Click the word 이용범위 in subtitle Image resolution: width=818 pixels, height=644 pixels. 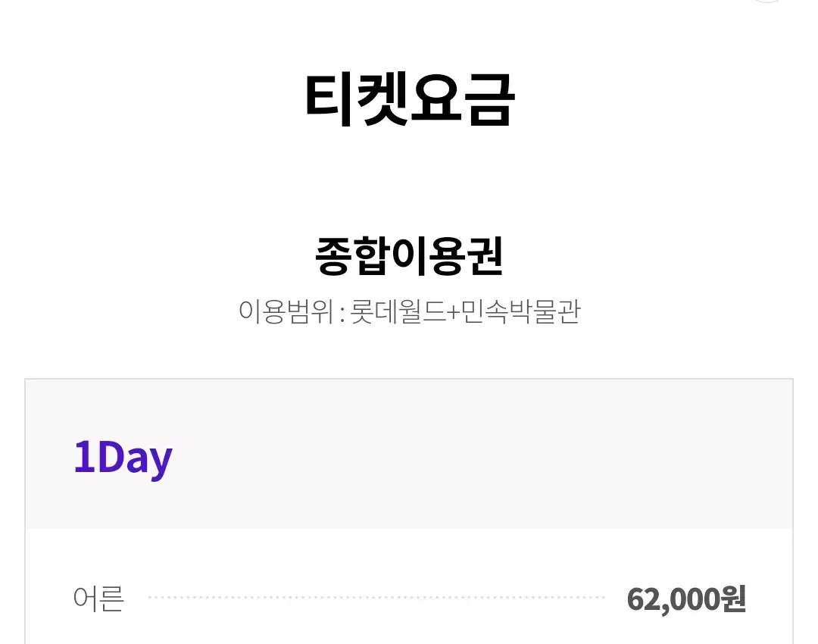pos(286,311)
